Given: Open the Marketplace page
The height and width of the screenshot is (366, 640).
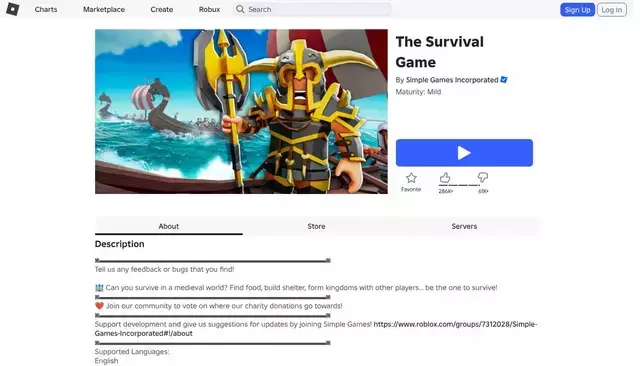Looking at the screenshot, I should [104, 9].
